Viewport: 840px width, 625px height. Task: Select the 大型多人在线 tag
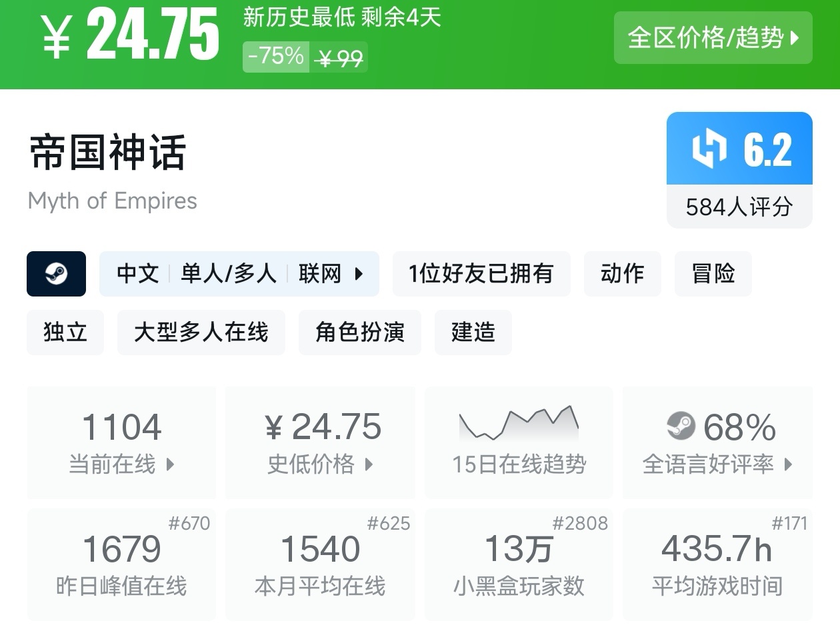click(x=201, y=332)
